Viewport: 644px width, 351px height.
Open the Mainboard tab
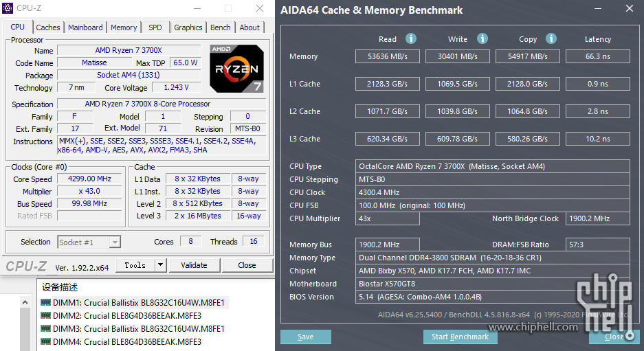click(85, 27)
